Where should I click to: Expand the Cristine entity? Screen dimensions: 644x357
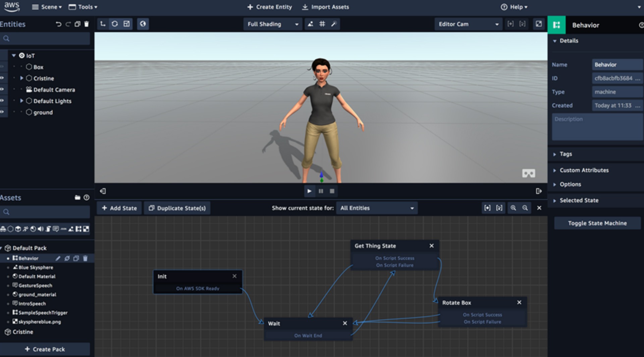(22, 78)
